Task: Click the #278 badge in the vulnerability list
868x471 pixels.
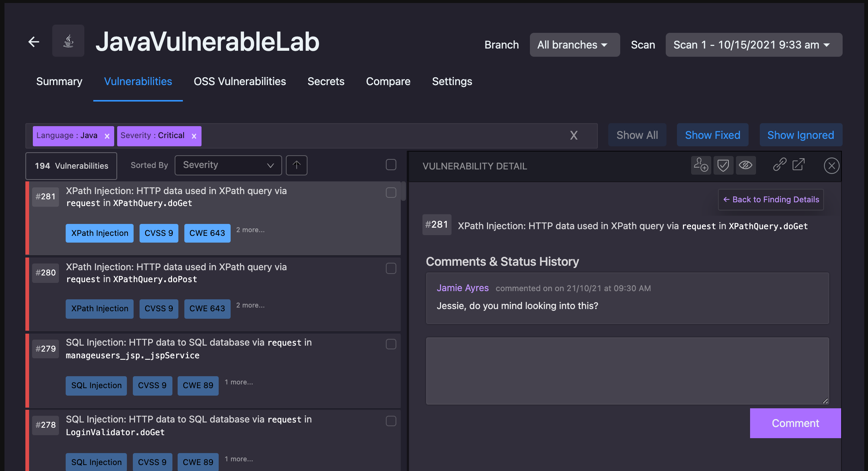Action: pyautogui.click(x=46, y=425)
